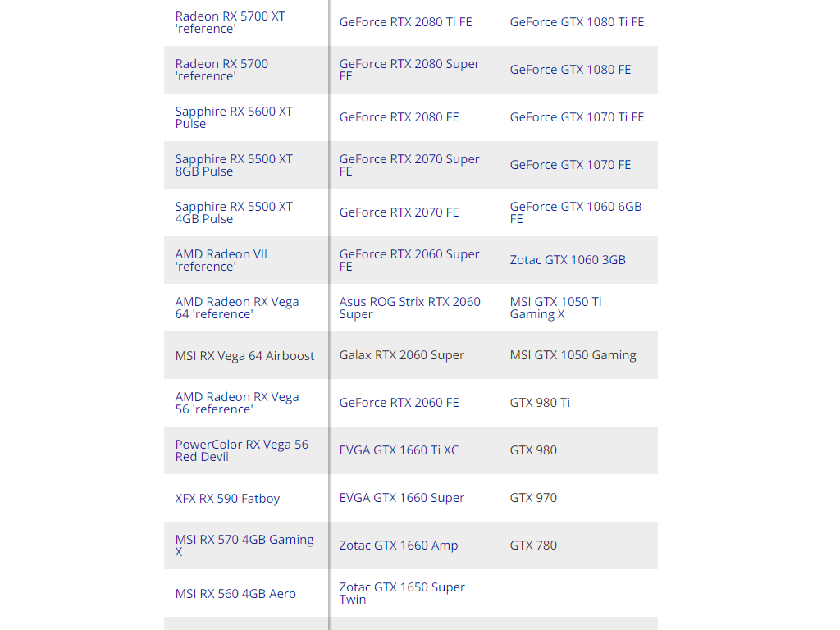Viewport: 840px width, 630px height.
Task: Open Sapphire RX 5500 XT 8GB Pulse link
Action: point(234,166)
